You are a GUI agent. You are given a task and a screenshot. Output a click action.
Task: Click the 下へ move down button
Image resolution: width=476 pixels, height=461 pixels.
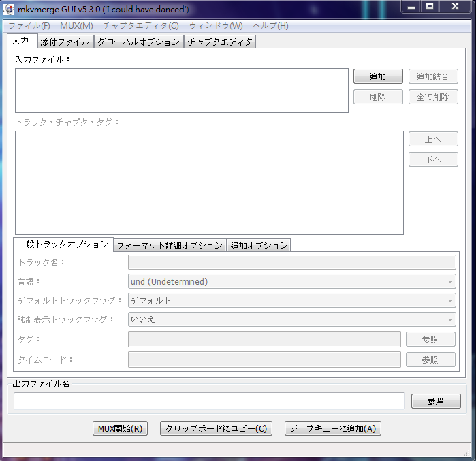pyautogui.click(x=433, y=159)
